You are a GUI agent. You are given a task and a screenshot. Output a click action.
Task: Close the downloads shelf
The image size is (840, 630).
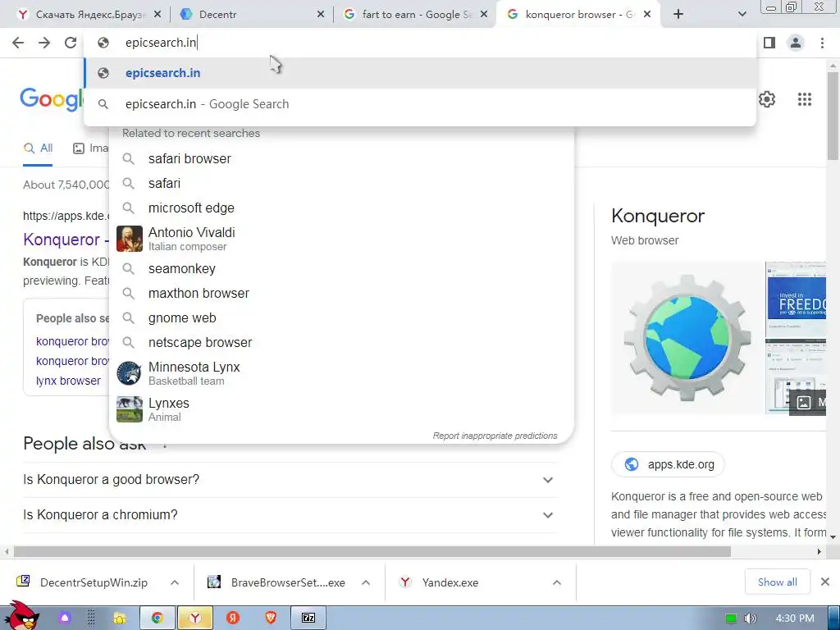[x=825, y=582]
